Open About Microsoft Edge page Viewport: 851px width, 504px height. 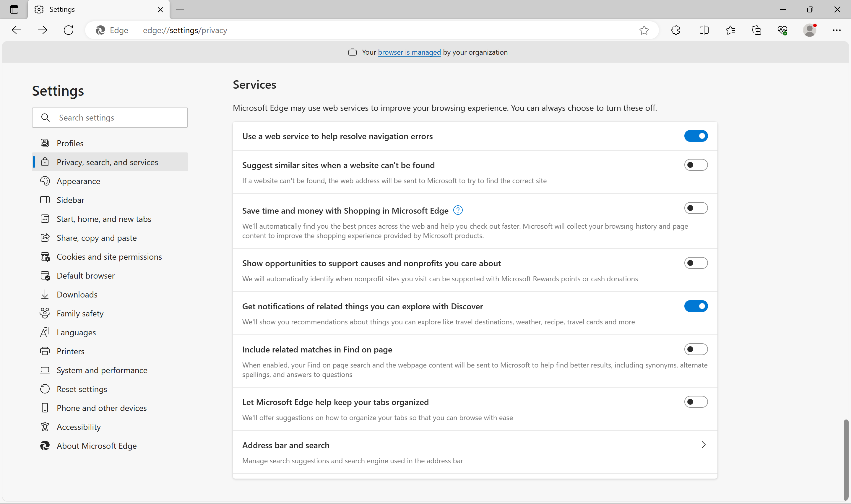point(110,446)
